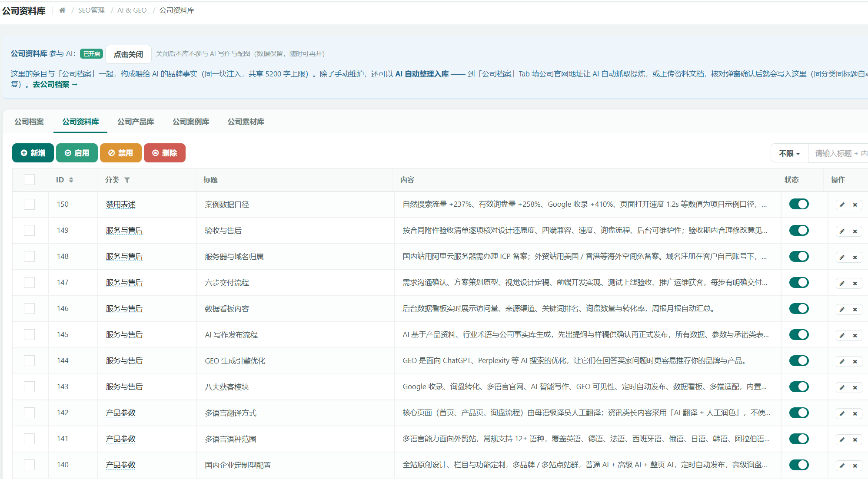
Task: Edit row 143 via its pencil icon
Action: pyautogui.click(x=842, y=387)
